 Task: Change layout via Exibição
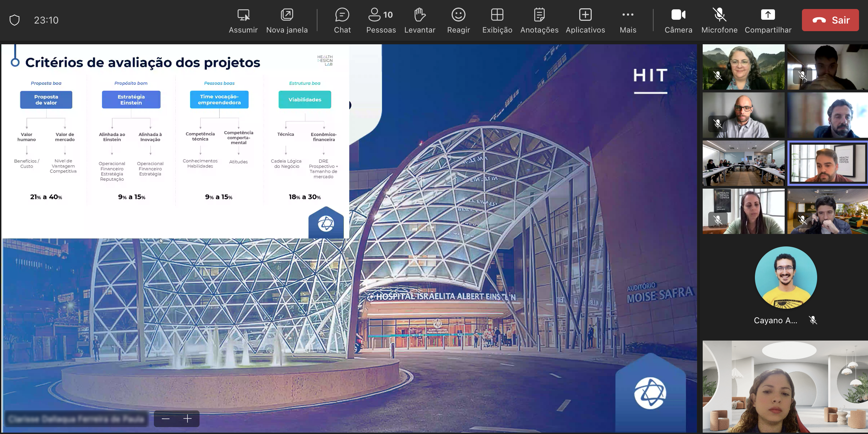coord(497,21)
